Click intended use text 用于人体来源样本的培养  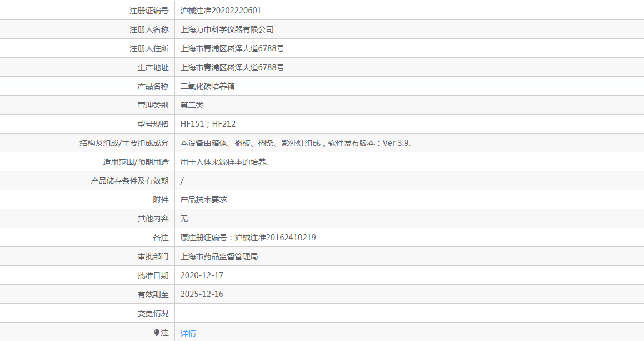225,162
